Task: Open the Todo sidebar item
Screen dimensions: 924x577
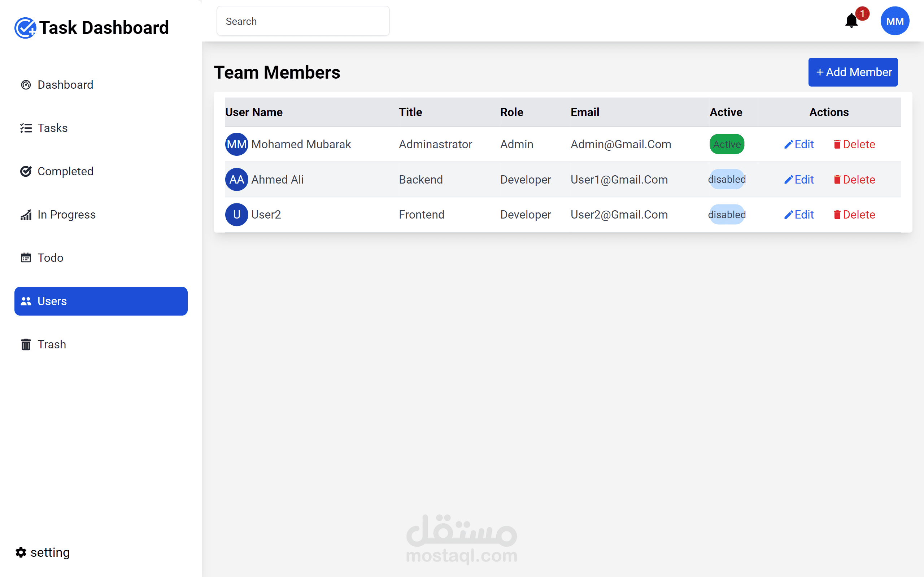Action: 50,258
